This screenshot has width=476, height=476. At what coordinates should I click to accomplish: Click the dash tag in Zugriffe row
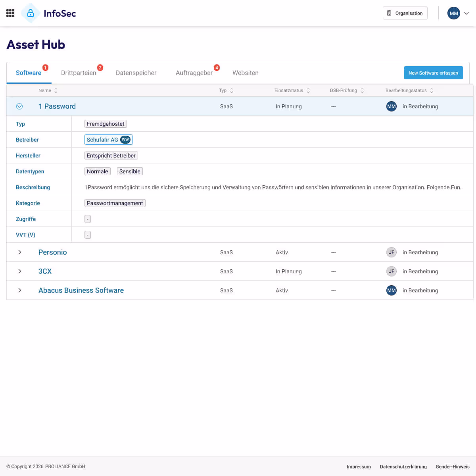(x=88, y=219)
